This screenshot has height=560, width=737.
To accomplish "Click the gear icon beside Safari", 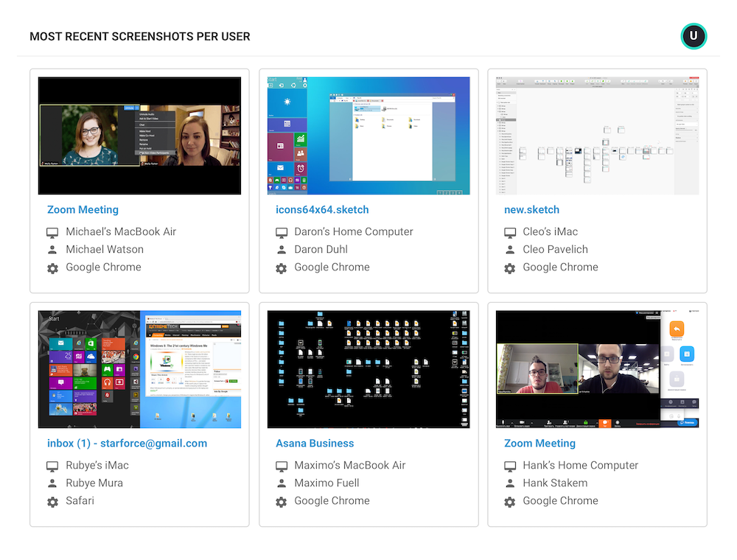I will point(52,502).
